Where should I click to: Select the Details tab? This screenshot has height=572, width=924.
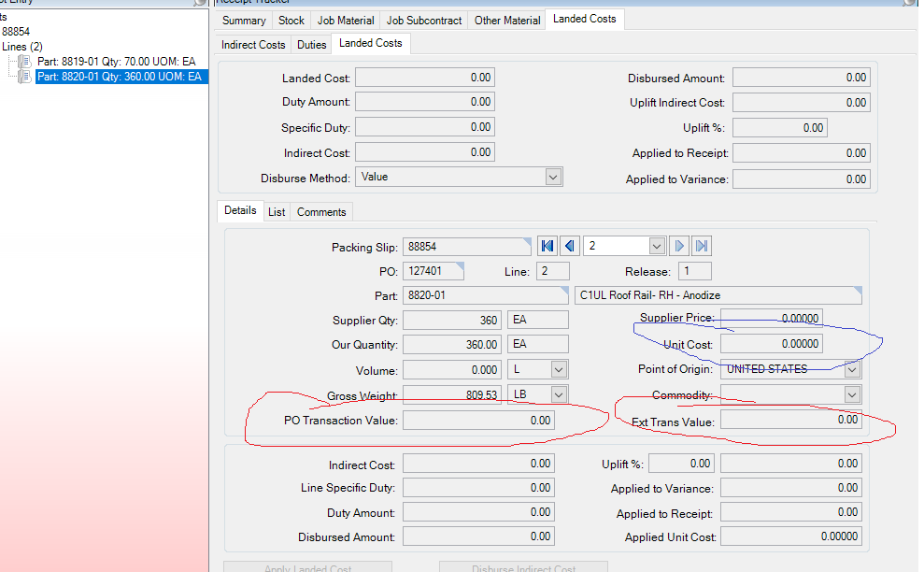click(x=240, y=210)
